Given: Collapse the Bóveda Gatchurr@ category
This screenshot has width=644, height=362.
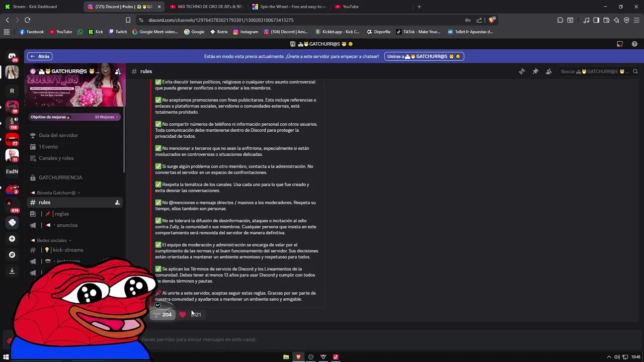Looking at the screenshot, I should (x=55, y=193).
